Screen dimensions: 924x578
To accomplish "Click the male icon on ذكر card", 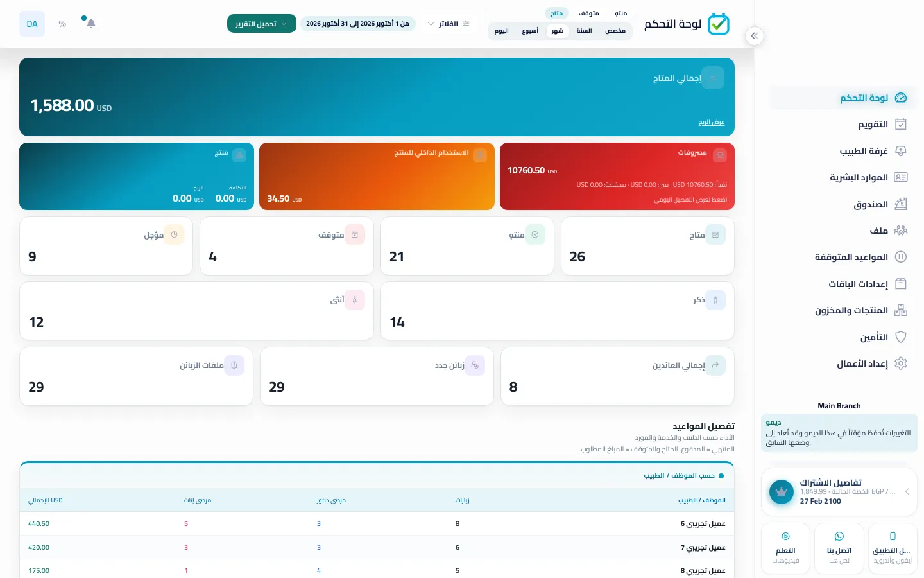I will pyautogui.click(x=715, y=300).
